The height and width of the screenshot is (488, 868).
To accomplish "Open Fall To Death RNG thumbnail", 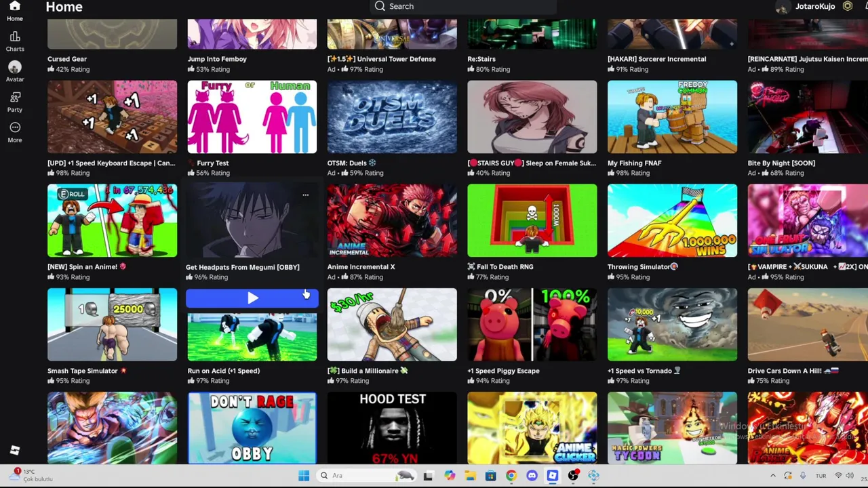I will (532, 221).
